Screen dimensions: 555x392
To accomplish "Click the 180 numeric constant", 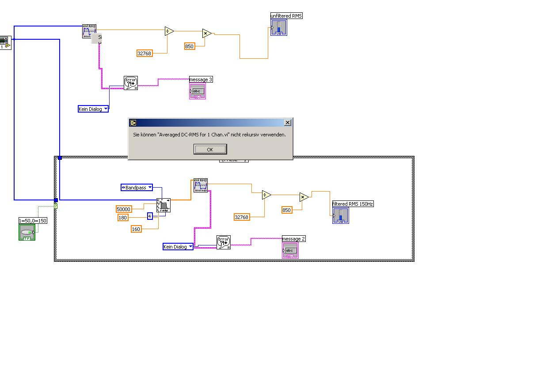I will click(122, 217).
